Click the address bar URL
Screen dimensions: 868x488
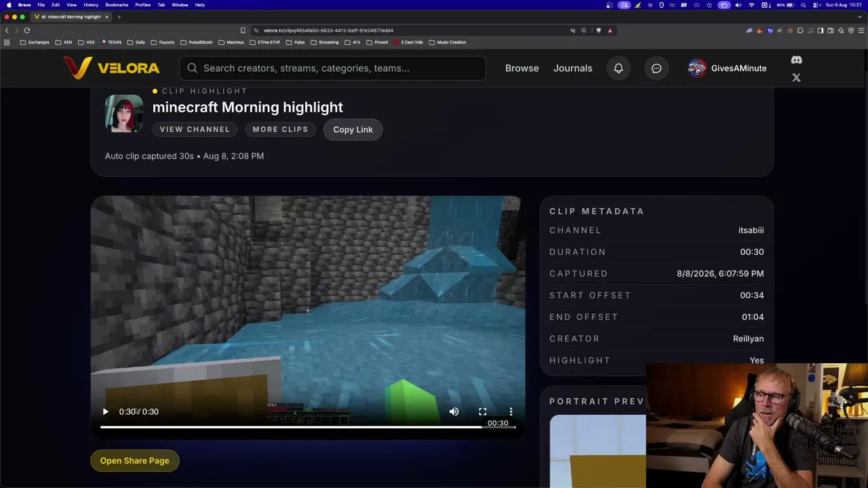click(328, 30)
